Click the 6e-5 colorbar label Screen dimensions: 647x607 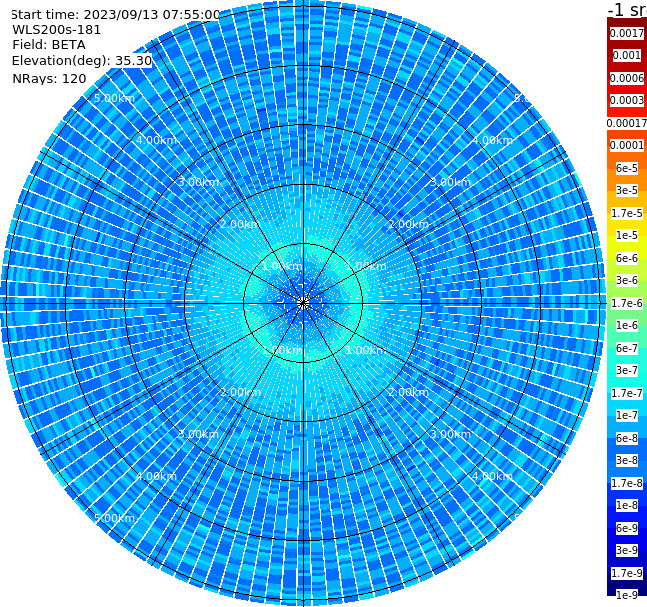coord(627,168)
